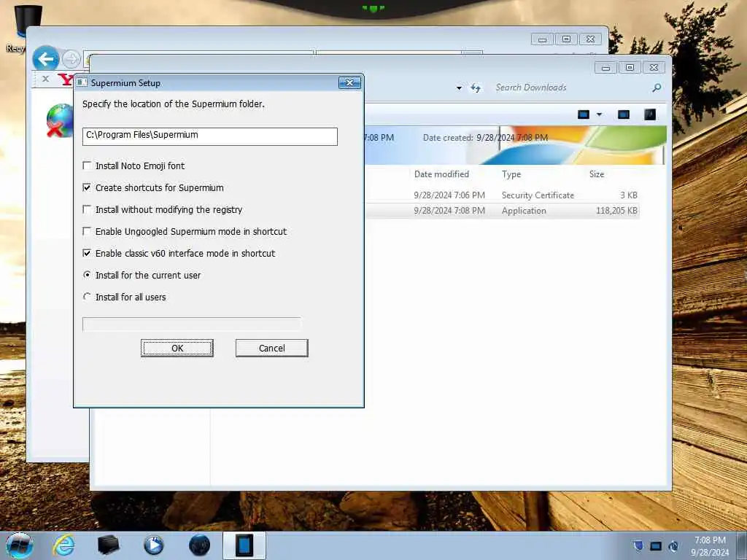Click forward arrow in rear browser window

coord(71,59)
